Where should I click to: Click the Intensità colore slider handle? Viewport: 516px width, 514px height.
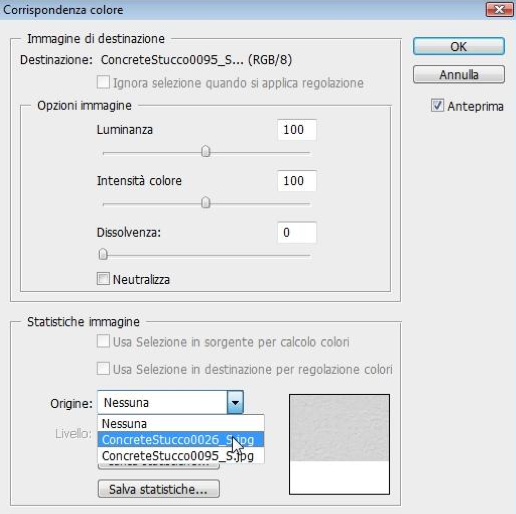[206, 202]
